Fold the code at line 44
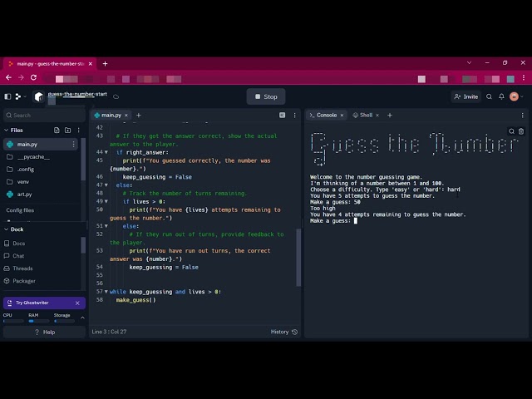This screenshot has width=532, height=399. tap(106, 152)
